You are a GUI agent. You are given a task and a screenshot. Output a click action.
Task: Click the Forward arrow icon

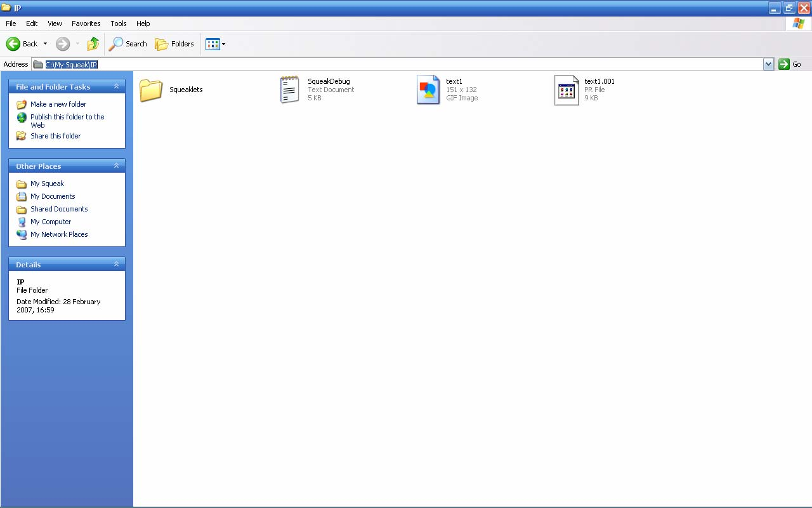point(63,44)
